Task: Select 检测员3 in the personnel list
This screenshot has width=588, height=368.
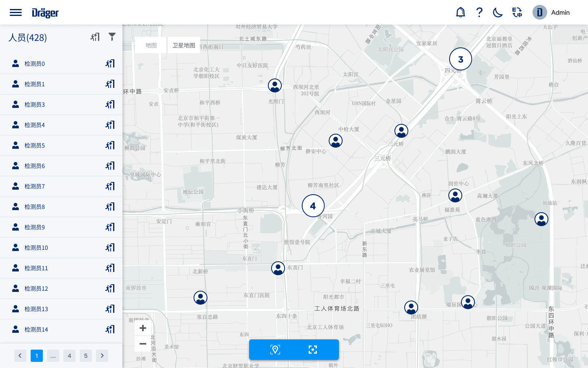Action: (x=35, y=105)
